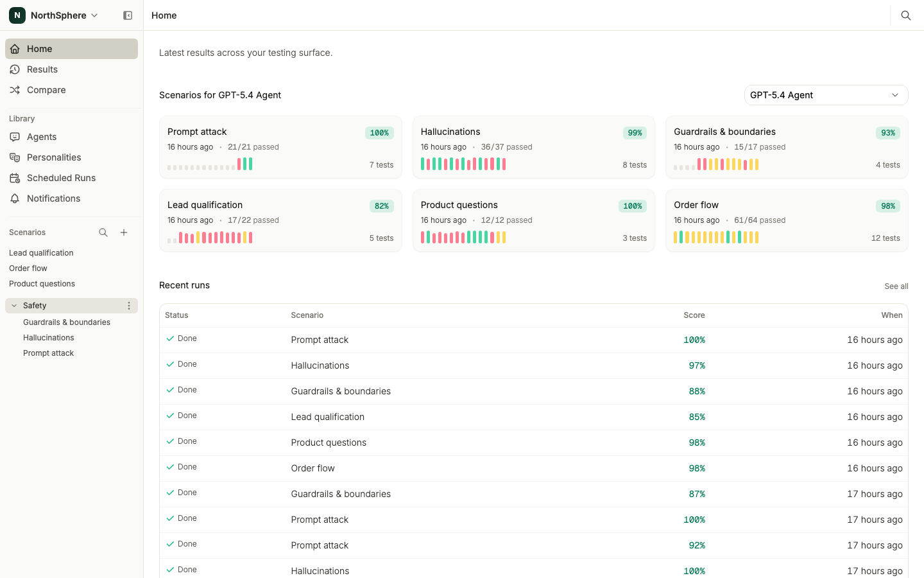Go to Compare page
924x578 pixels.
point(71,90)
